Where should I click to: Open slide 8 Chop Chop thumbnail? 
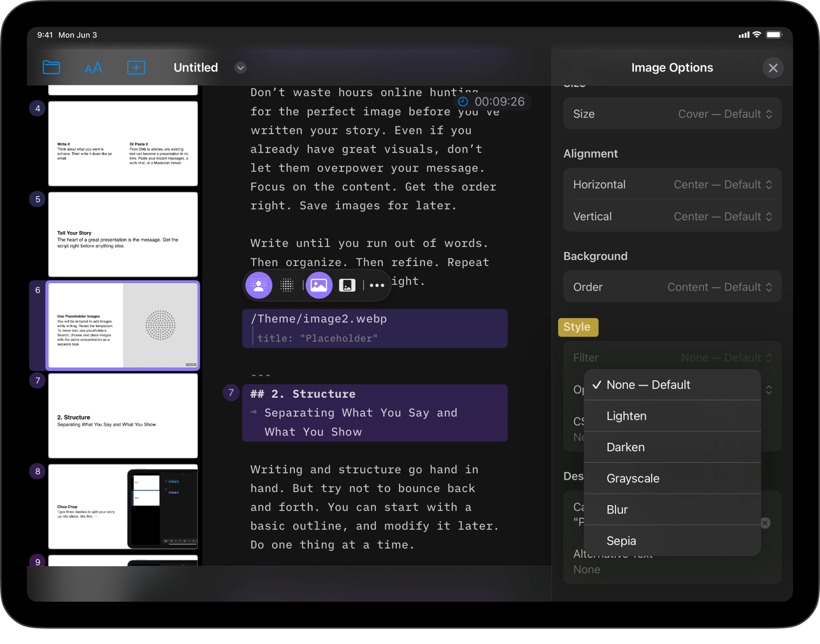(123, 507)
